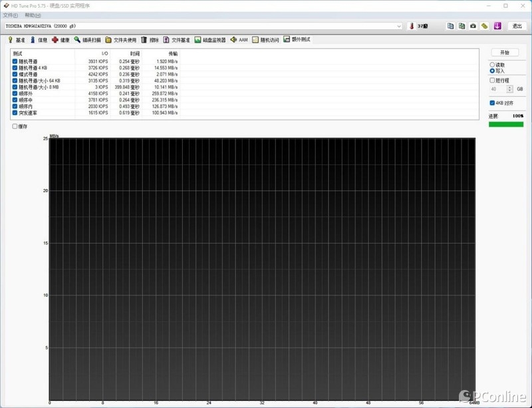Uncheck the 随机寻道 4 KB test
This screenshot has width=532, height=408.
coord(15,68)
